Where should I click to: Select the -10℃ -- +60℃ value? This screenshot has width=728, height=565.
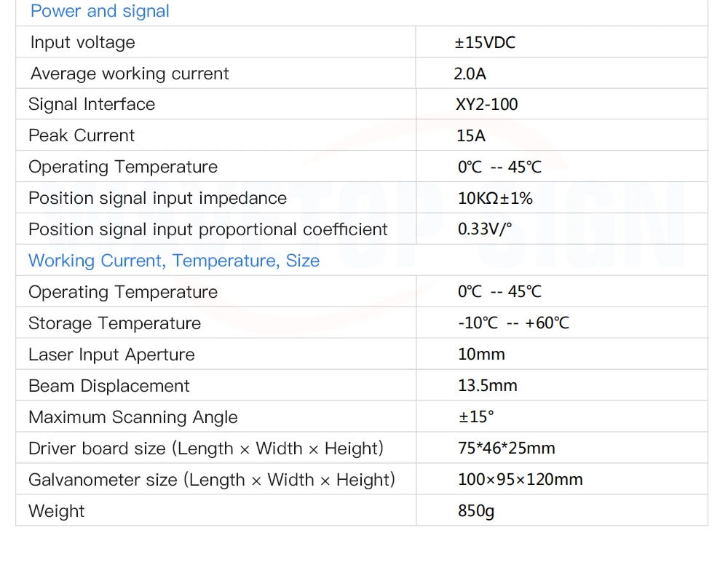pos(513,323)
